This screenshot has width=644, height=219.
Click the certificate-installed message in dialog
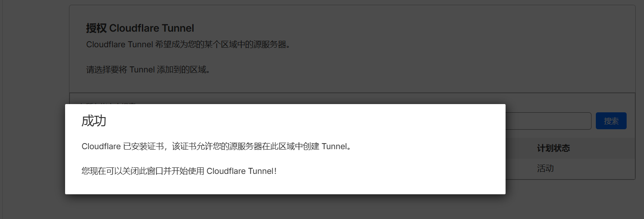coord(216,147)
